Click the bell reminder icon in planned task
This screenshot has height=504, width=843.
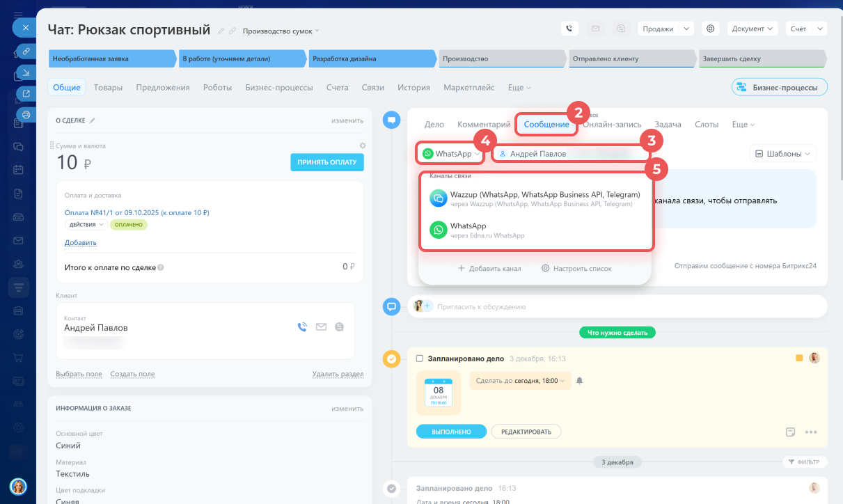click(x=579, y=381)
